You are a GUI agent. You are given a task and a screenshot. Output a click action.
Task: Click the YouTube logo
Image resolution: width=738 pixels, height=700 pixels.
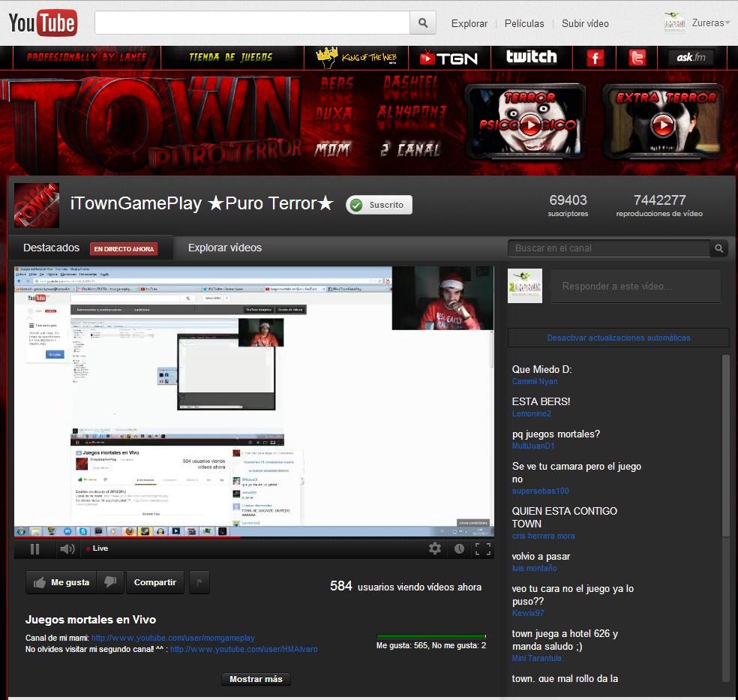click(43, 23)
